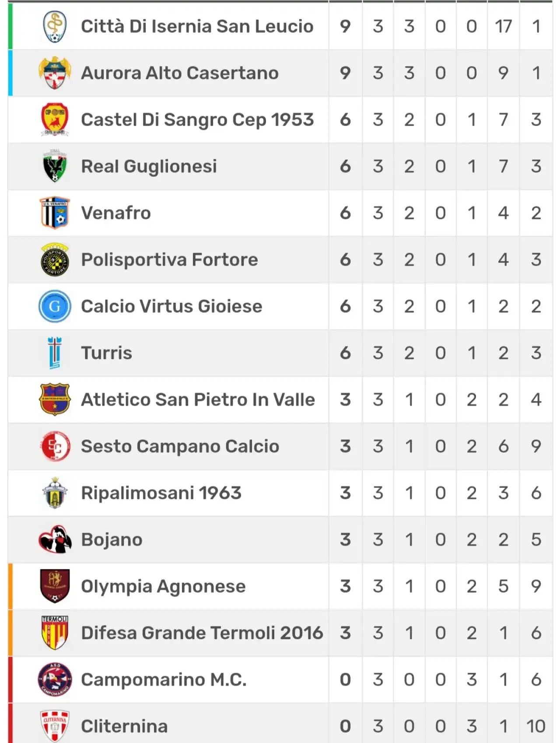Screen dimensions: 560x743
Task: Select the Castel Di Sangro Cep 1953 badge
Action: click(x=55, y=119)
